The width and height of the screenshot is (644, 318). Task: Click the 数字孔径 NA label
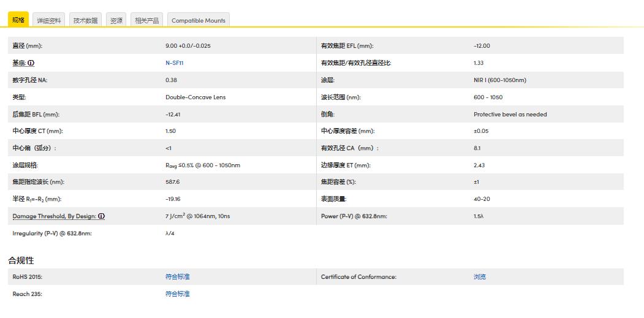[x=30, y=80]
